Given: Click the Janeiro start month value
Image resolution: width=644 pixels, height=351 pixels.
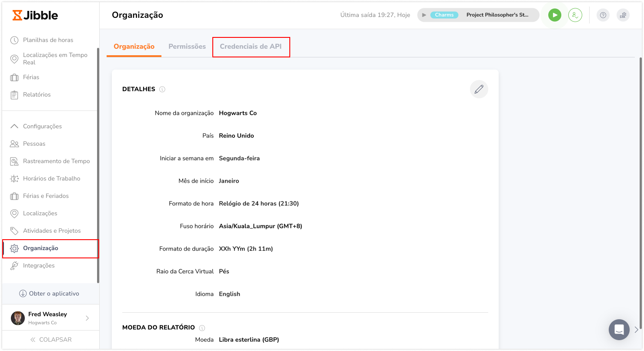Looking at the screenshot, I should click(229, 181).
